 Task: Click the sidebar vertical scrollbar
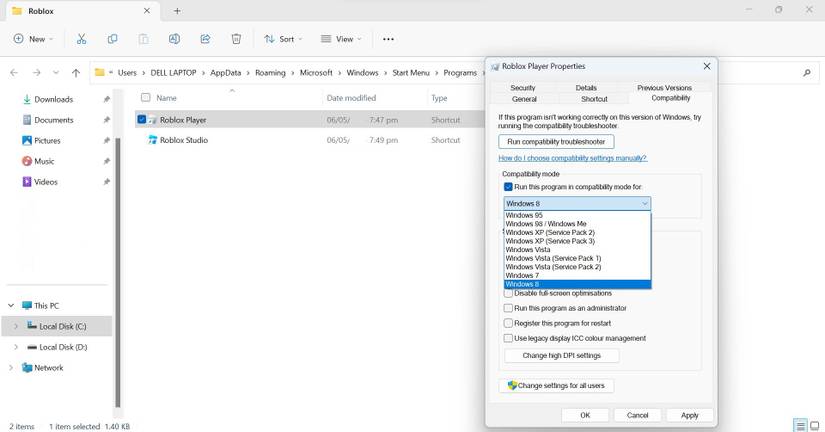118,272
